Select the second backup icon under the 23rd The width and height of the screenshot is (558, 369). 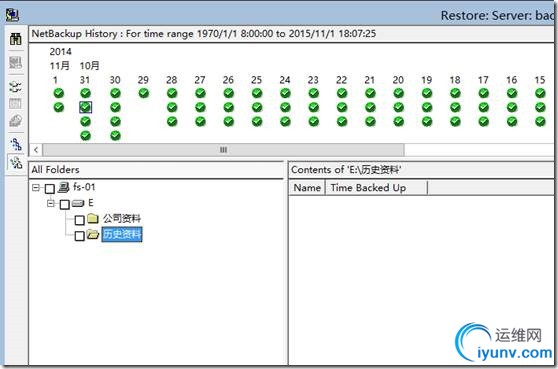(314, 107)
